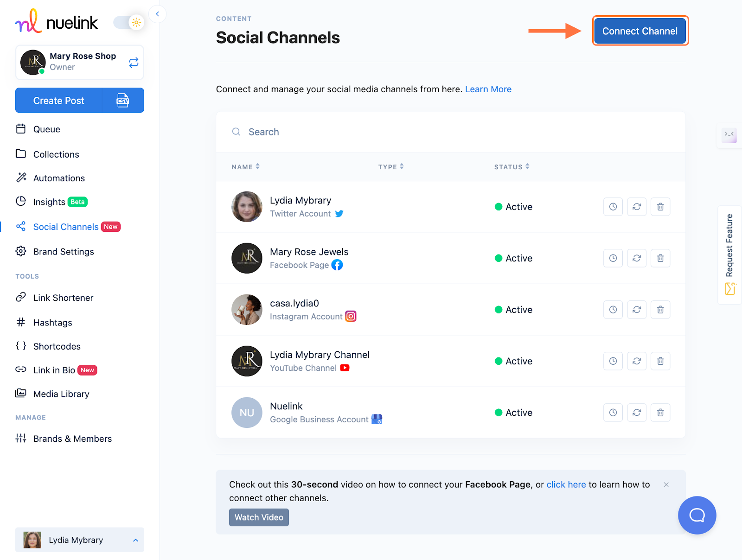Viewport: 742px width, 560px height.
Task: Open the CSV bulk upload icon
Action: tap(123, 101)
